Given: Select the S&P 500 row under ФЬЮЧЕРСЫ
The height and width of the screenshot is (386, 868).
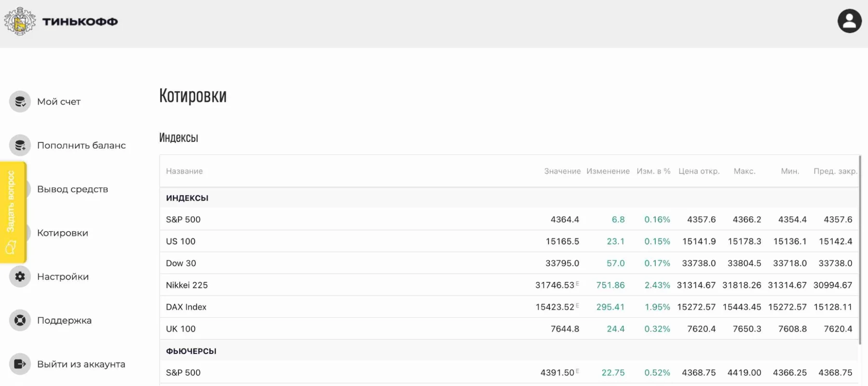Looking at the screenshot, I should [509, 372].
